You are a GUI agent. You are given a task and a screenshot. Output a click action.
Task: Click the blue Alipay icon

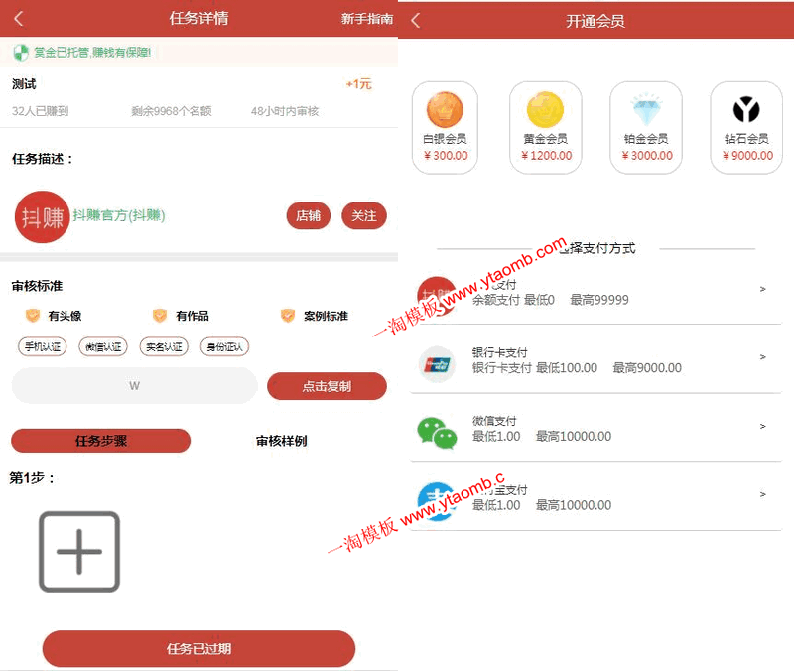tap(437, 501)
